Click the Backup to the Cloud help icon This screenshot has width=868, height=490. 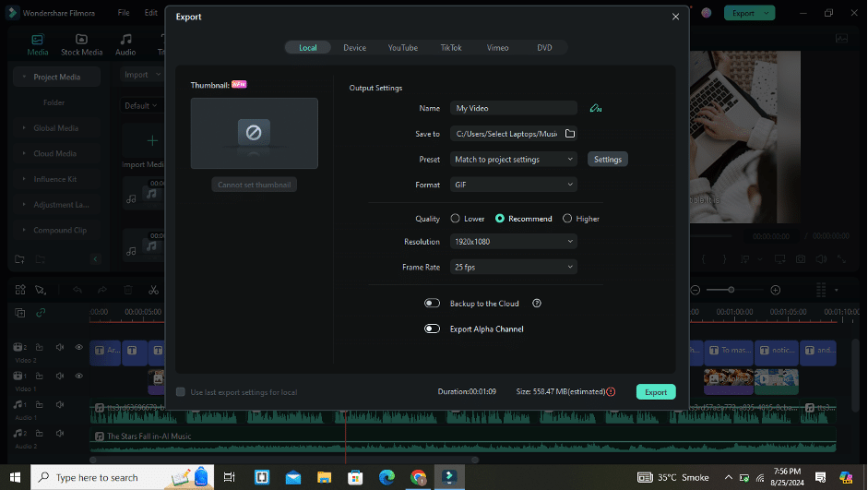point(537,304)
